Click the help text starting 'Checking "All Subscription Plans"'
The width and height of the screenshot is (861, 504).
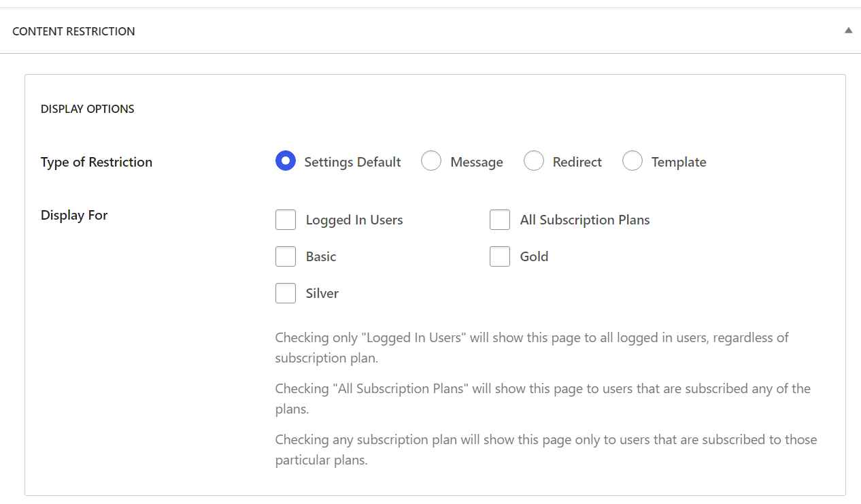click(543, 399)
